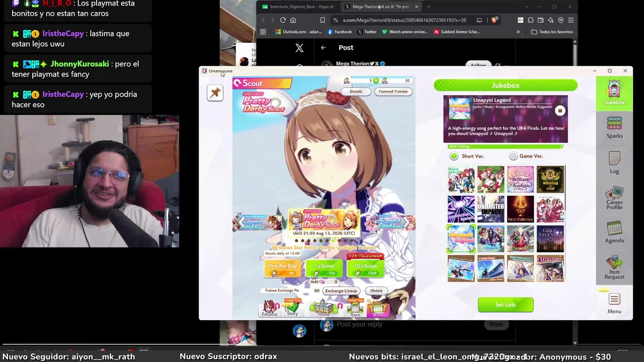Open the Facebook bookmark

coord(340,32)
